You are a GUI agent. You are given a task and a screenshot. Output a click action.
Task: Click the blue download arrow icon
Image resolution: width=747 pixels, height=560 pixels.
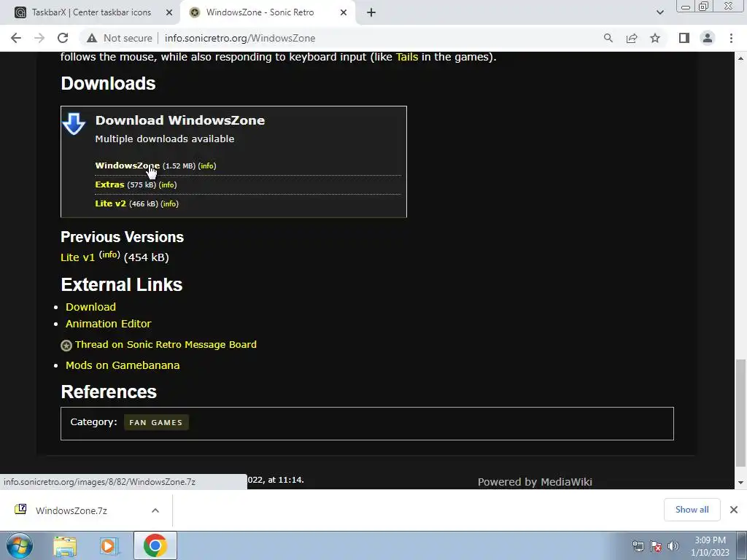click(74, 124)
